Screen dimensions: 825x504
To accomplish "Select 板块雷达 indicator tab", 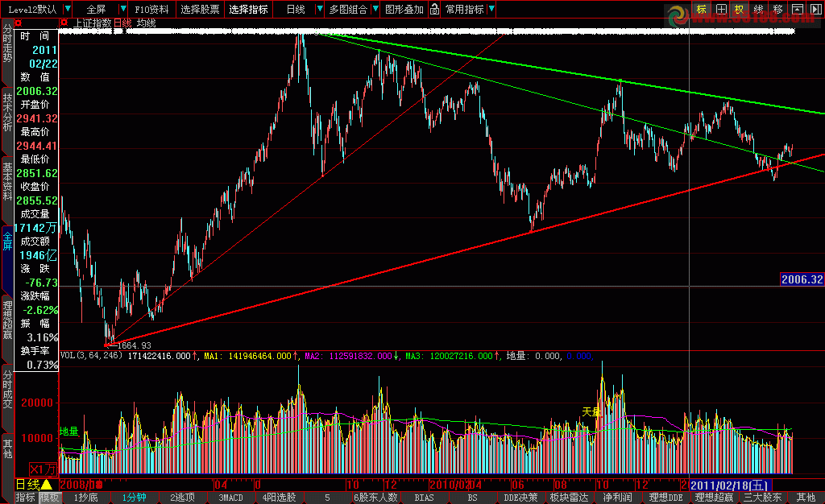I will click(x=570, y=498).
